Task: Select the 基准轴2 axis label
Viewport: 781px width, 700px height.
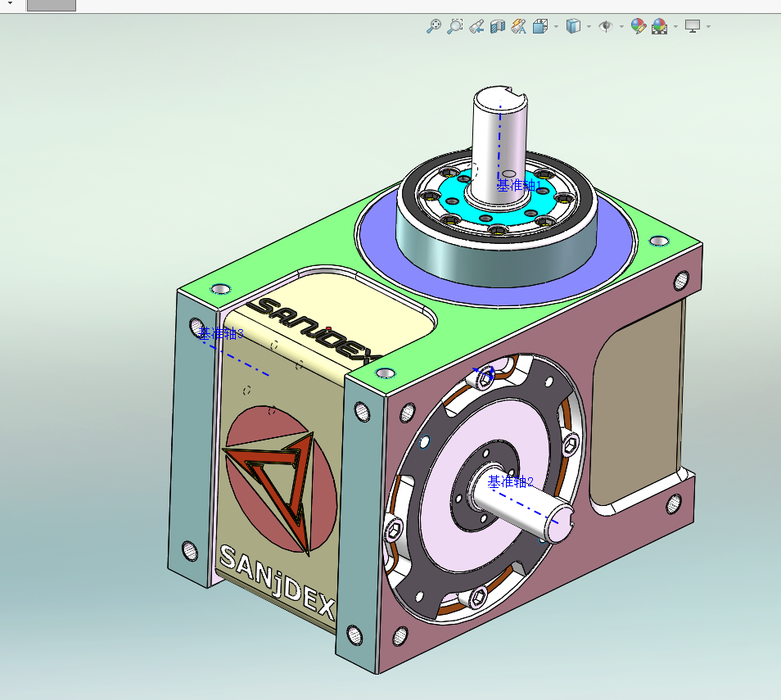Action: [511, 481]
